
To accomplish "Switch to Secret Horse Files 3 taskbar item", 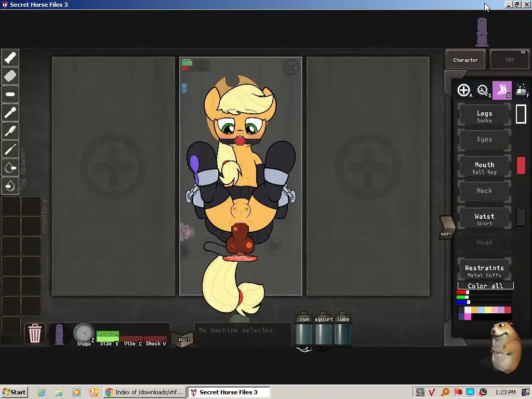I will click(229, 392).
